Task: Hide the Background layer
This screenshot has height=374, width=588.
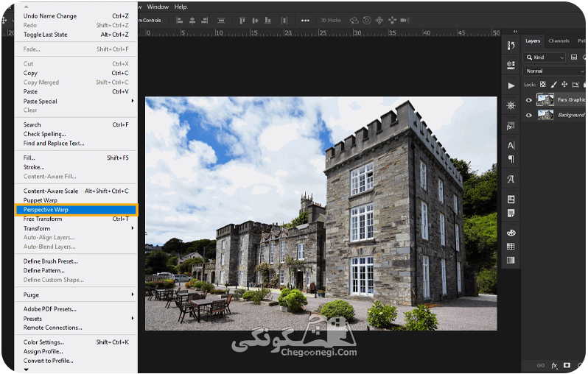Action: pos(529,115)
